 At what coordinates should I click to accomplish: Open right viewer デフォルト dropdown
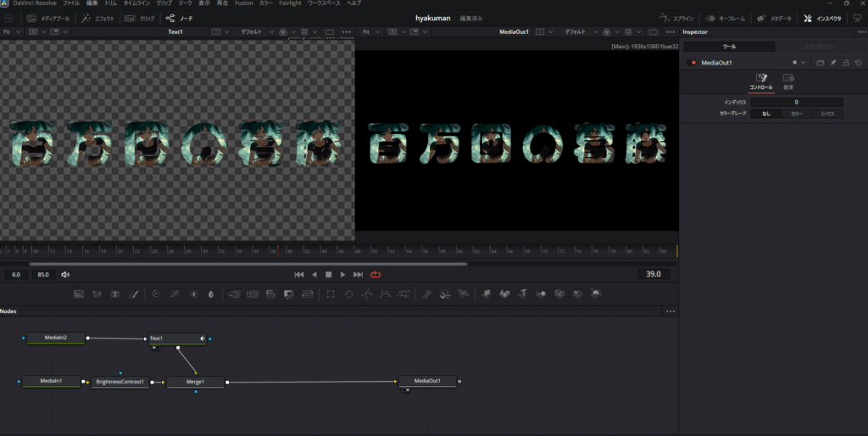click(x=575, y=32)
